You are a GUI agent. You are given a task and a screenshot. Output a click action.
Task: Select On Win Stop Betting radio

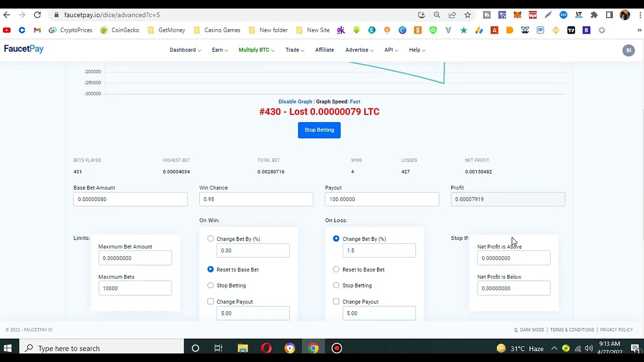tap(210, 285)
